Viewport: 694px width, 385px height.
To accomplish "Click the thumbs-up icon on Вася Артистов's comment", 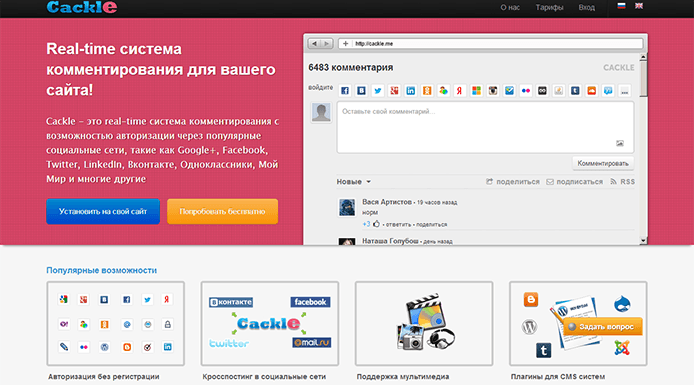I will 376,224.
